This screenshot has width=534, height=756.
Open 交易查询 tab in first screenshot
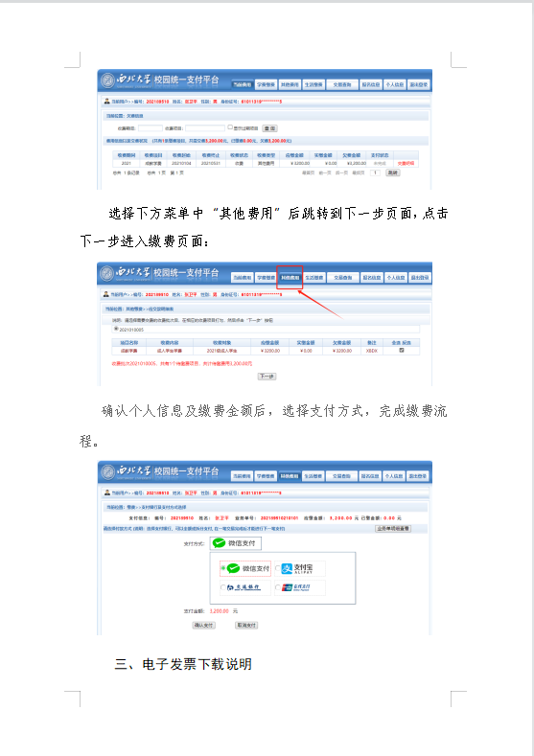[x=342, y=85]
